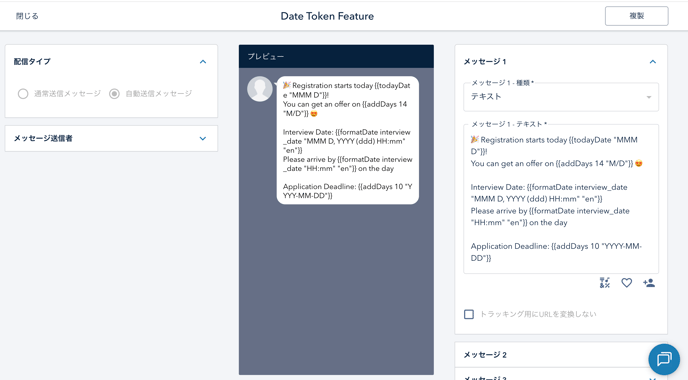Viewport: 688px width, 380px height.
Task: Collapse the メッセージ 1 panel
Action: (x=652, y=61)
